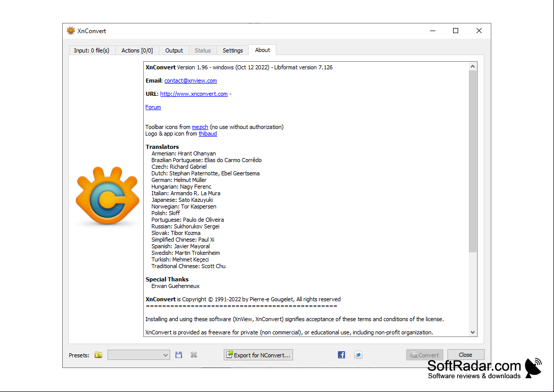554x392 pixels.
Task: Click the 'Armenian: Hrant Ohanyan' line
Action: point(183,153)
